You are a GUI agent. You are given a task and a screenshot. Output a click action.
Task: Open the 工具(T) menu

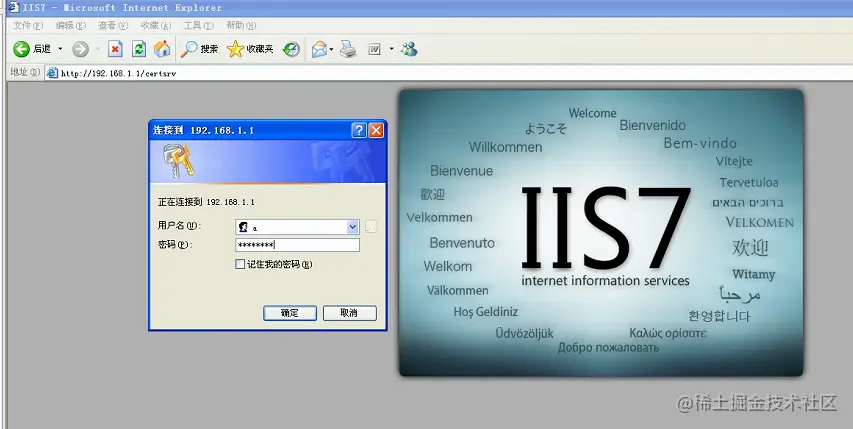click(x=199, y=26)
